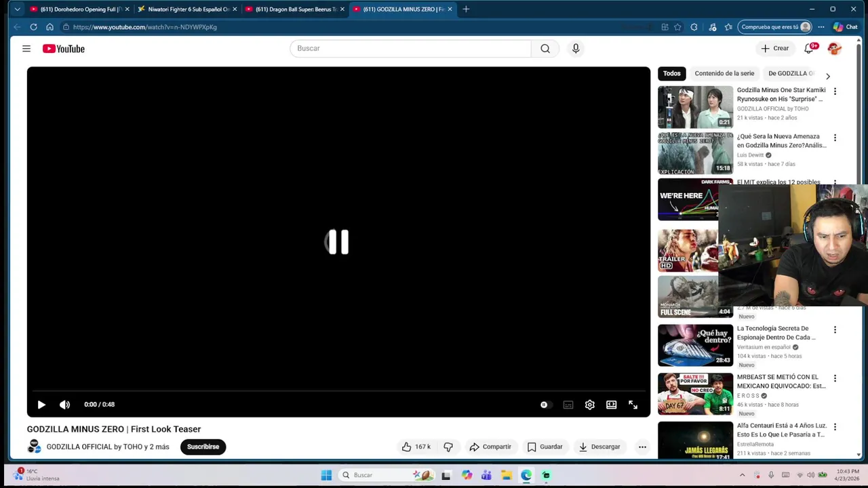
Task: Open Edge settings and more ellipsis
Action: (821, 27)
